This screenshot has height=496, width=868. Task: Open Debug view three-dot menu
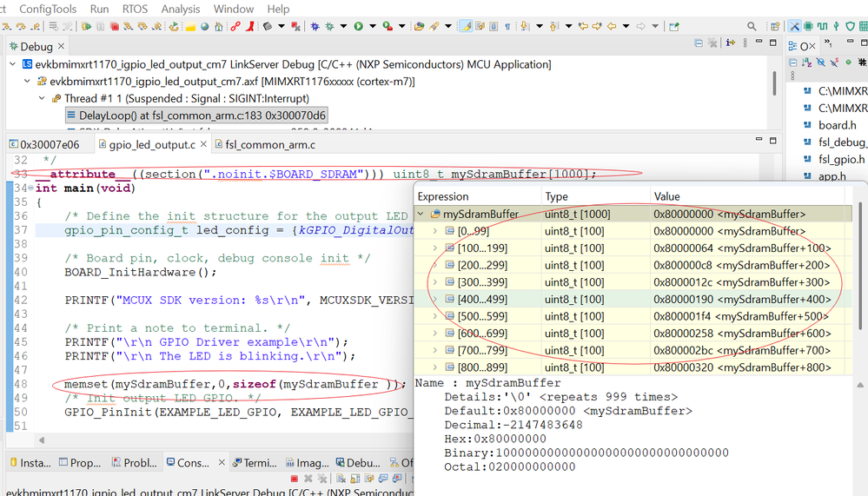coord(745,43)
